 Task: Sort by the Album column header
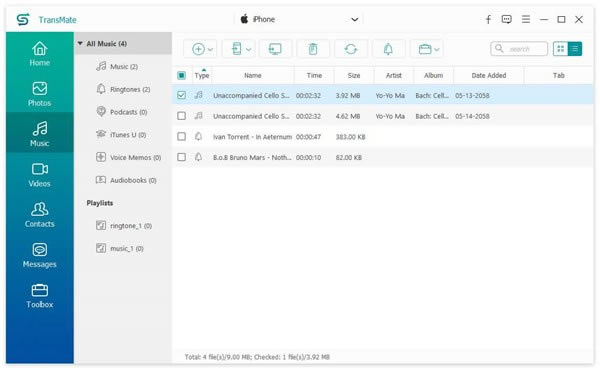[434, 75]
